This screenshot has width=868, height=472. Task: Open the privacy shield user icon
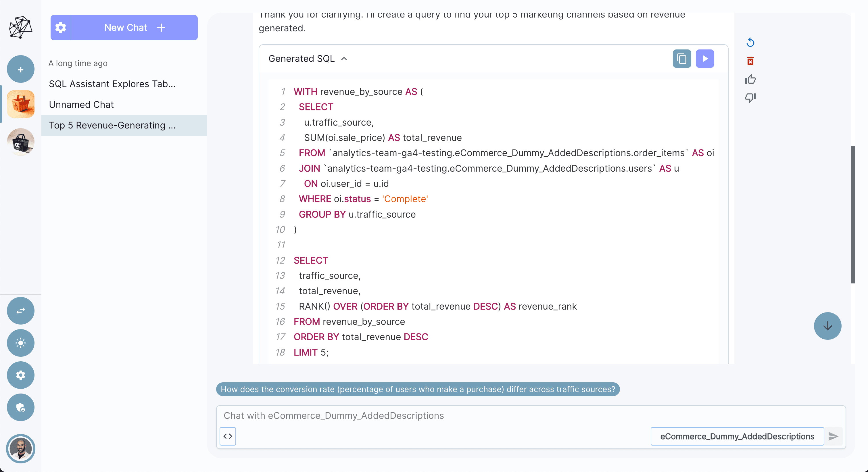20,407
